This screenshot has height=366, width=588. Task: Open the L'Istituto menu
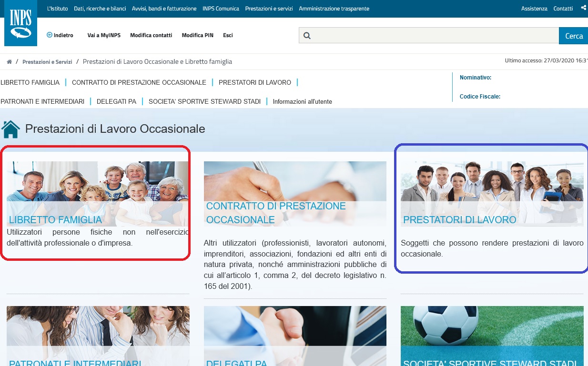pos(57,8)
